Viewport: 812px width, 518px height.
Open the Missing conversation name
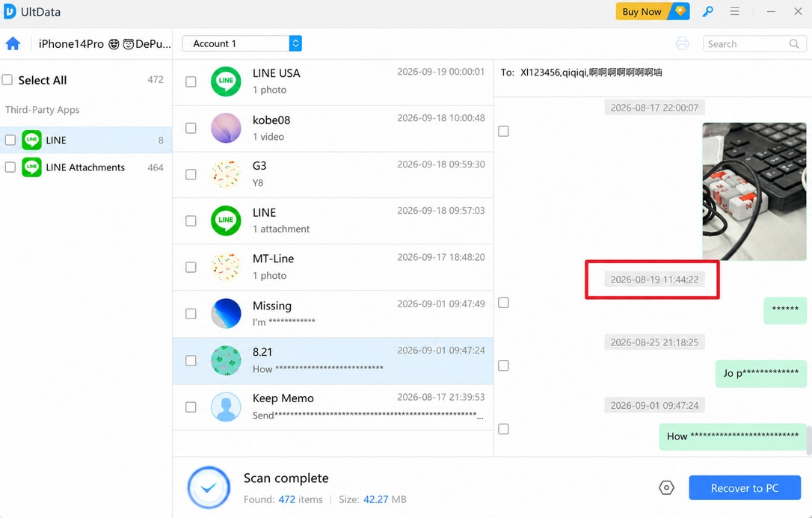[272, 305]
